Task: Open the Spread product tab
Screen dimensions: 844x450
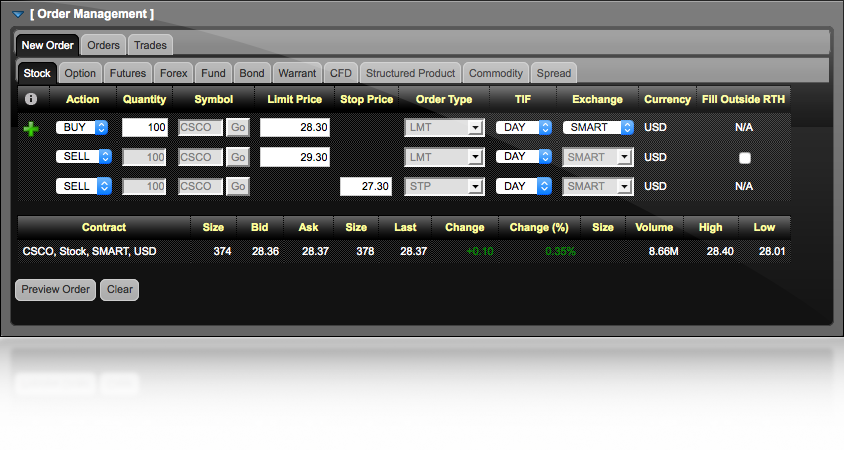Action: click(554, 73)
